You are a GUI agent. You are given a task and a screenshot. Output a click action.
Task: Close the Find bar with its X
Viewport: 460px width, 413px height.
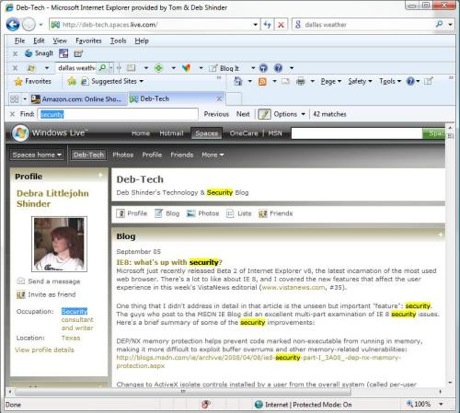click(12, 114)
